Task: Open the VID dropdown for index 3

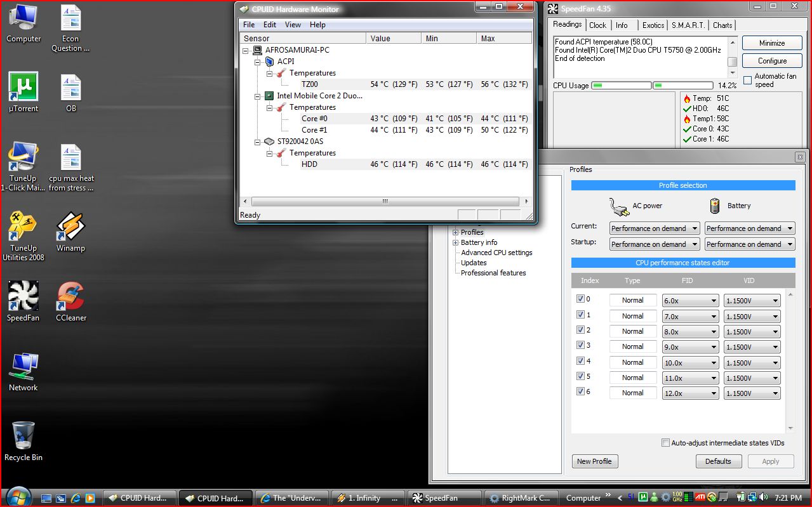Action: [x=752, y=347]
